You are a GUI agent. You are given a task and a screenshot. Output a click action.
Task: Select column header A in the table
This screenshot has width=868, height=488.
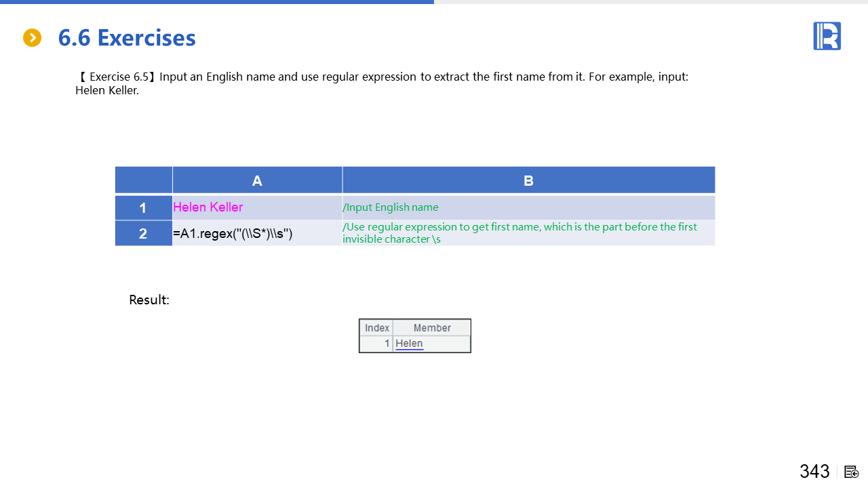(257, 180)
